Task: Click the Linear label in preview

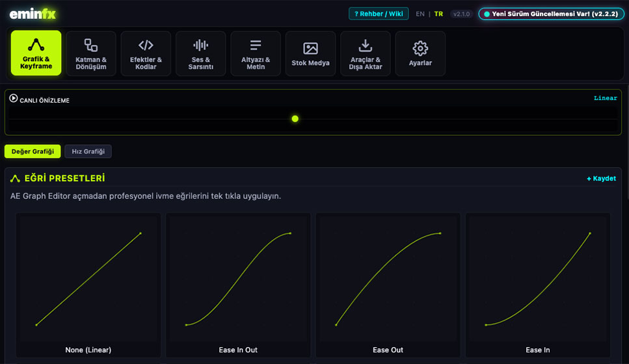Action: click(605, 97)
